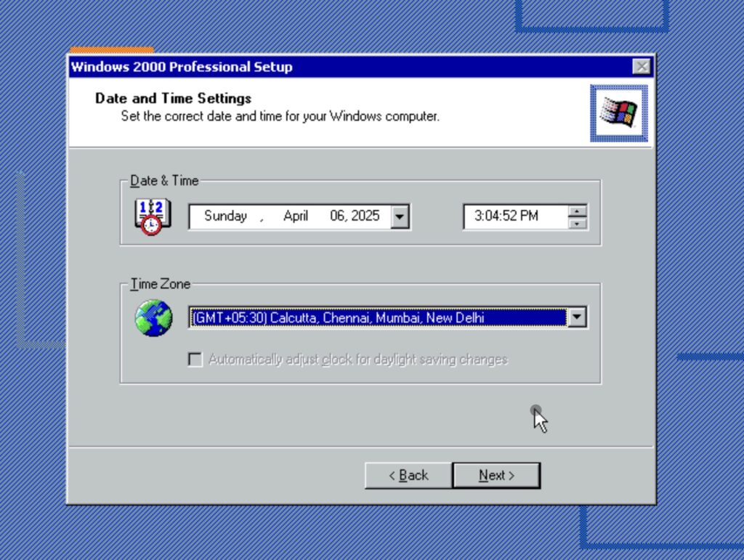Select the weekday 'Sunday' in date field
744x560 pixels.
pyautogui.click(x=225, y=216)
